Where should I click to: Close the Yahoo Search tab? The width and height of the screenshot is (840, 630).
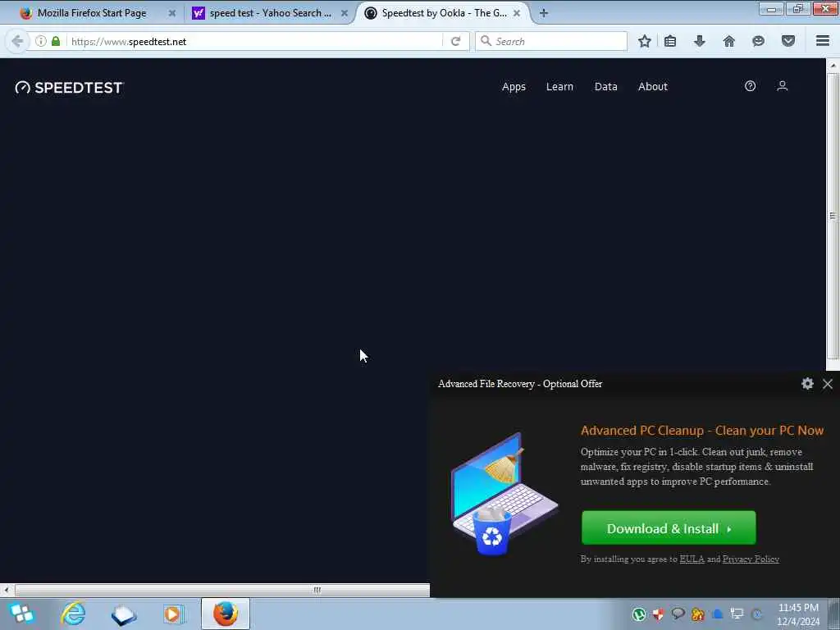pos(345,13)
